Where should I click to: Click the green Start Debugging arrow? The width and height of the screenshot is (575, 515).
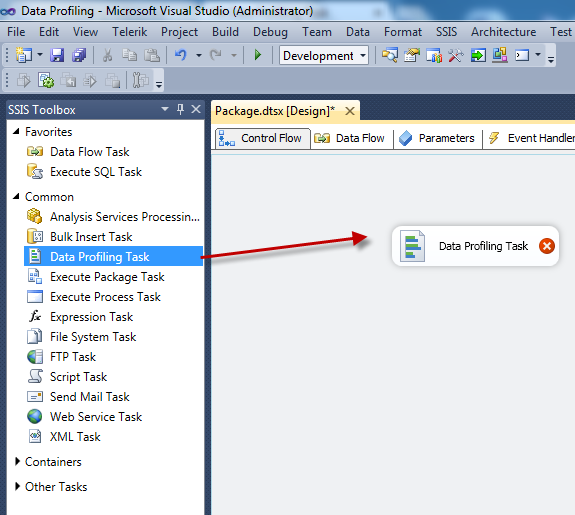(x=258, y=55)
